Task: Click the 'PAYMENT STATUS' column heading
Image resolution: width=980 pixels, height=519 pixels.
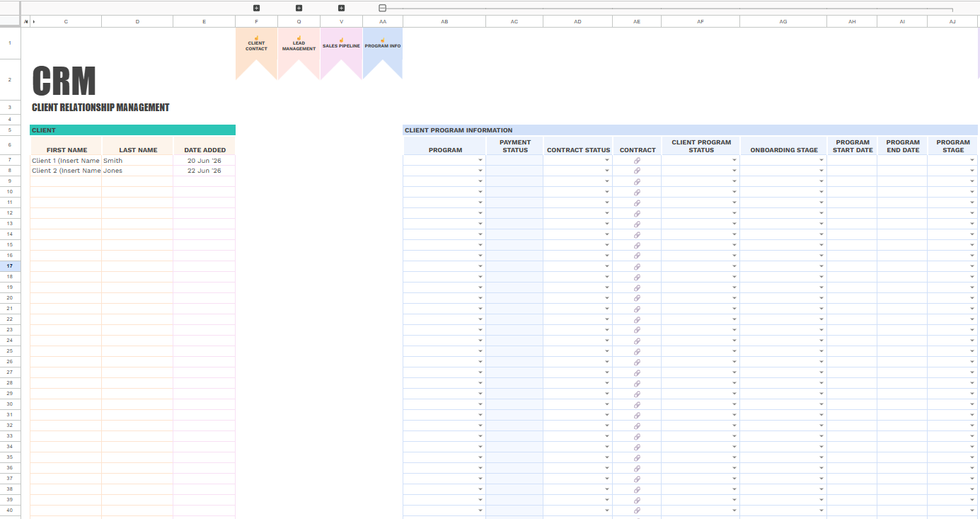Action: [x=515, y=146]
